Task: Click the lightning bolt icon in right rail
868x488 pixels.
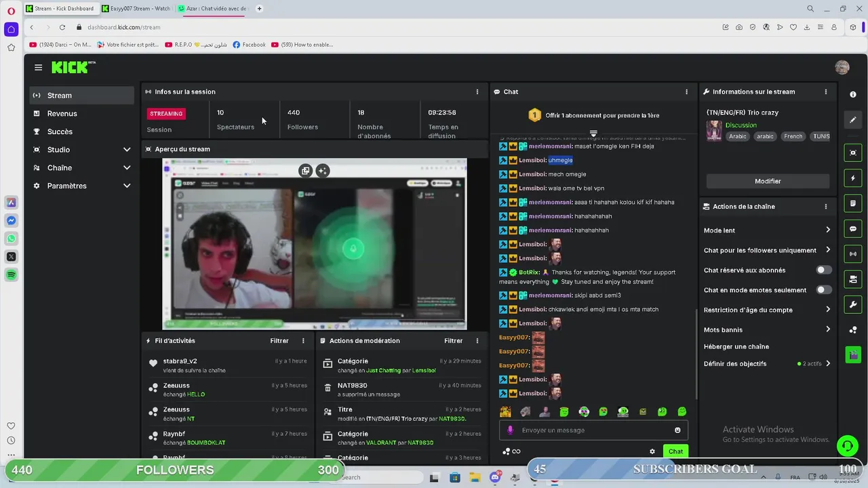Action: (x=853, y=178)
